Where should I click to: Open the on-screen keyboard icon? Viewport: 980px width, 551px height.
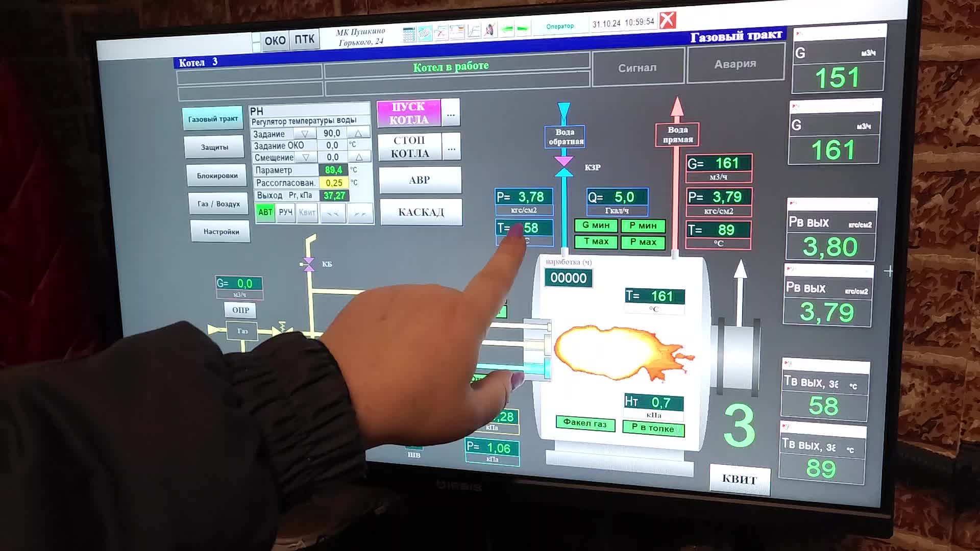(425, 33)
